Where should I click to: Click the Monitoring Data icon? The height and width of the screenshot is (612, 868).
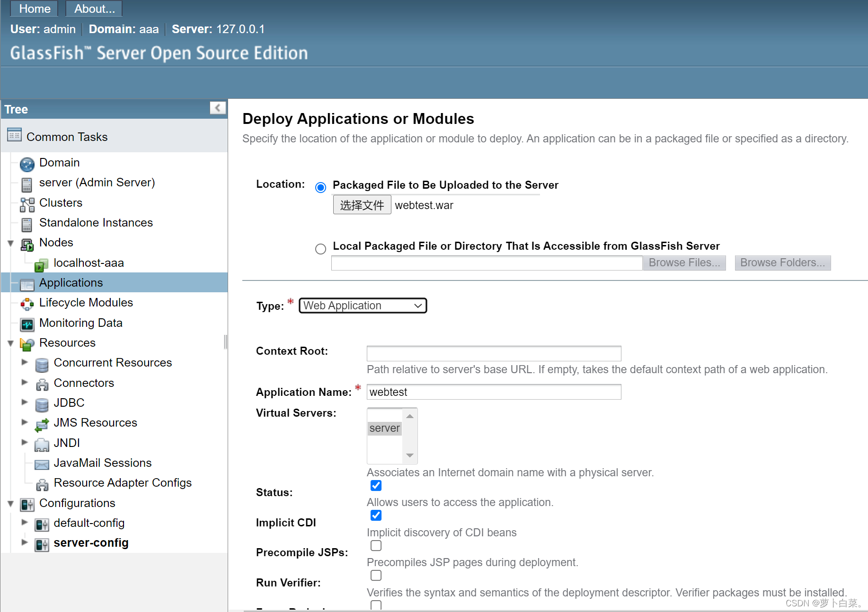tap(27, 324)
